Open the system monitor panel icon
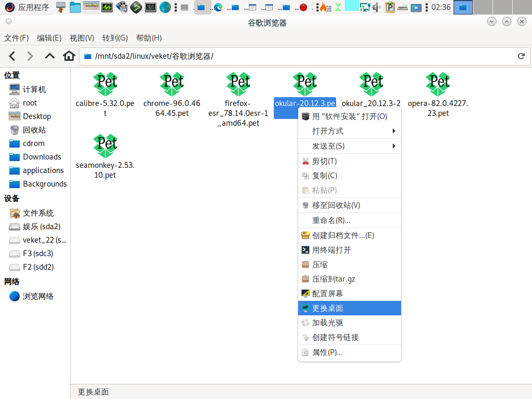This screenshot has width=532, height=399. pos(107,7)
